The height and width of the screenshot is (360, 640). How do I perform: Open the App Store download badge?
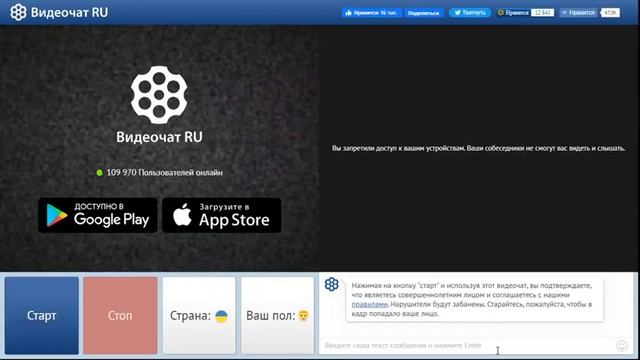tap(222, 215)
